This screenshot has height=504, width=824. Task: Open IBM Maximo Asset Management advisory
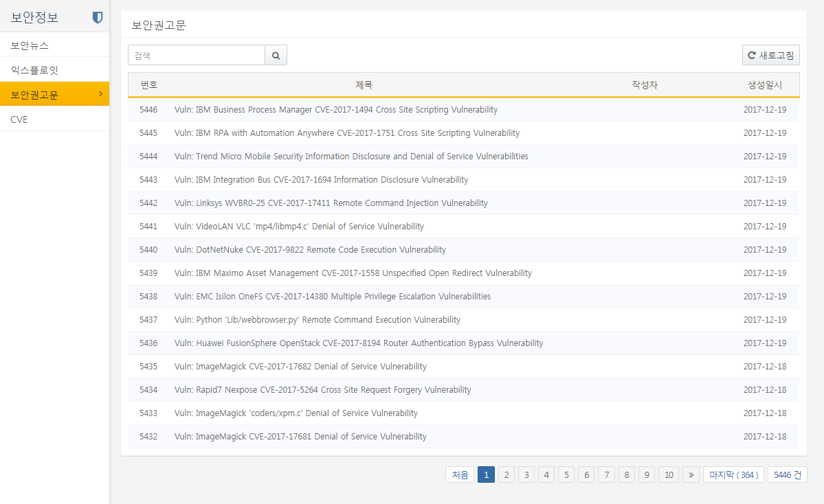(x=353, y=273)
